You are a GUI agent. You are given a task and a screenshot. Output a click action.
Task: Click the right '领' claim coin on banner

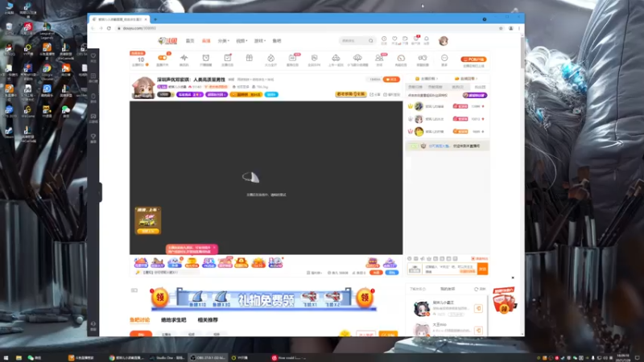pyautogui.click(x=365, y=298)
